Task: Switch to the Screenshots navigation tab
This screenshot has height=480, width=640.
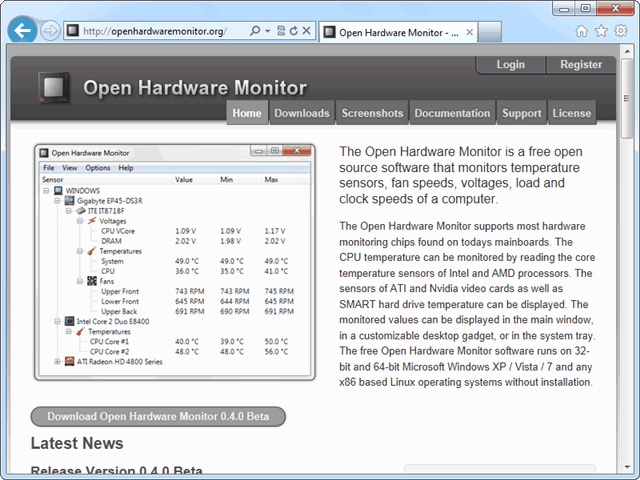Action: coord(371,113)
